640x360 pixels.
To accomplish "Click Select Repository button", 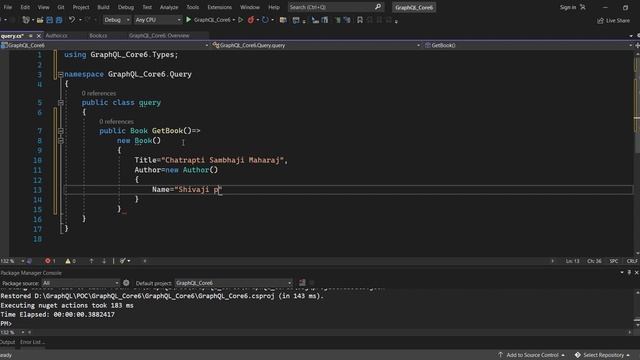I will [602, 355].
